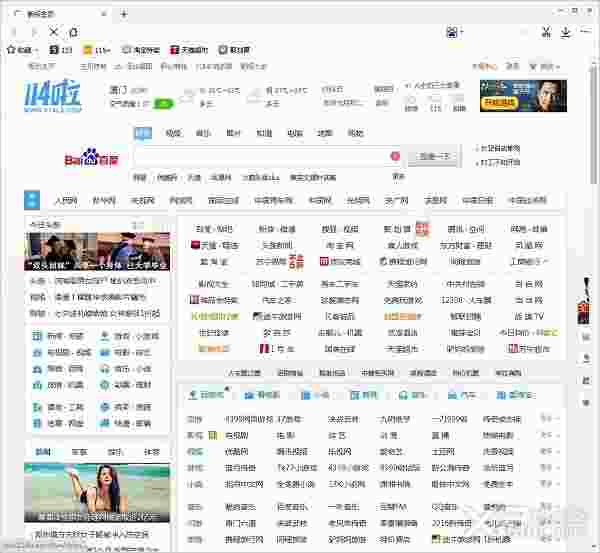
Task: Open the 123 bookmark in favorites bar
Action: pos(61,50)
